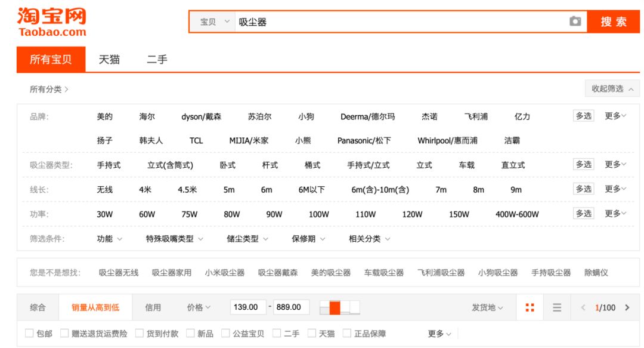Select the 所有宝贝 tab
Screen dimensions: 644x348
coord(51,59)
